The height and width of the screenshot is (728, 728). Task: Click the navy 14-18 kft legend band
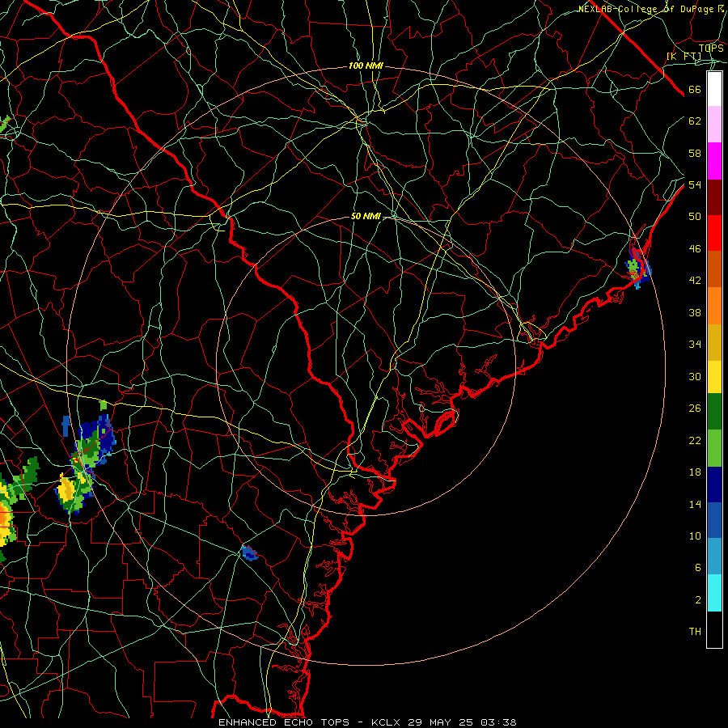pyautogui.click(x=714, y=485)
